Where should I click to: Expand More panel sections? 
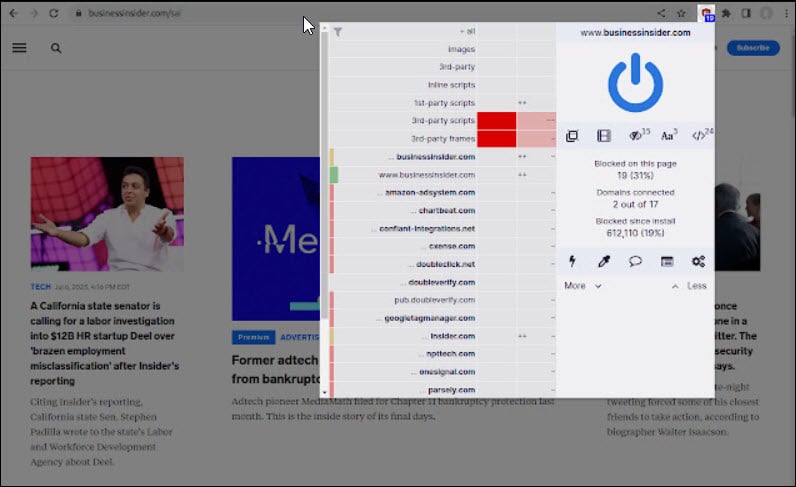[583, 285]
